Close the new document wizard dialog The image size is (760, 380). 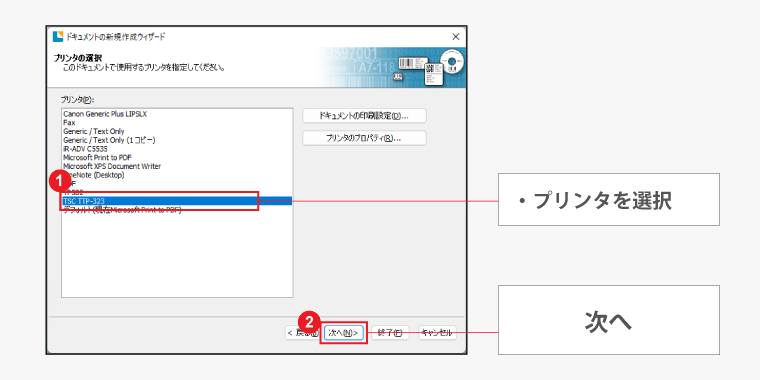[x=455, y=37]
